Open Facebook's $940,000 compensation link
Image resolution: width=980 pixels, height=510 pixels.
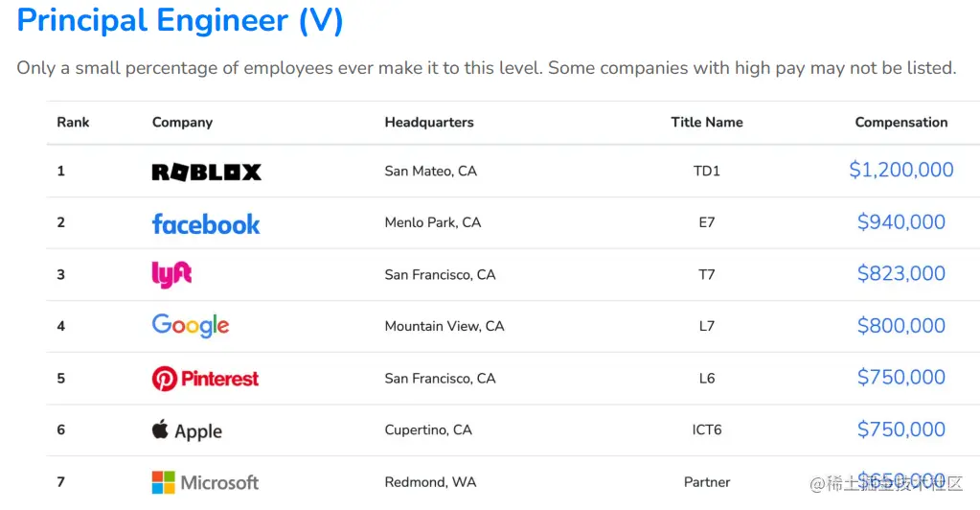click(900, 221)
